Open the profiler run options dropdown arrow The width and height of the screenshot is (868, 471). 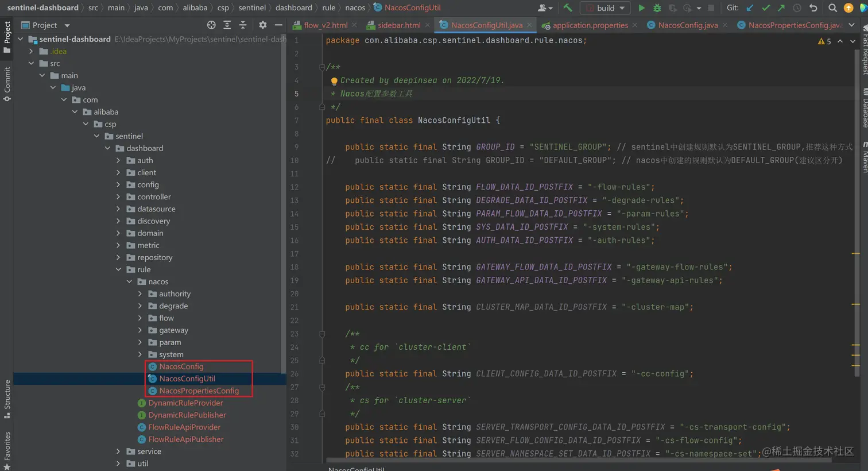tap(699, 8)
